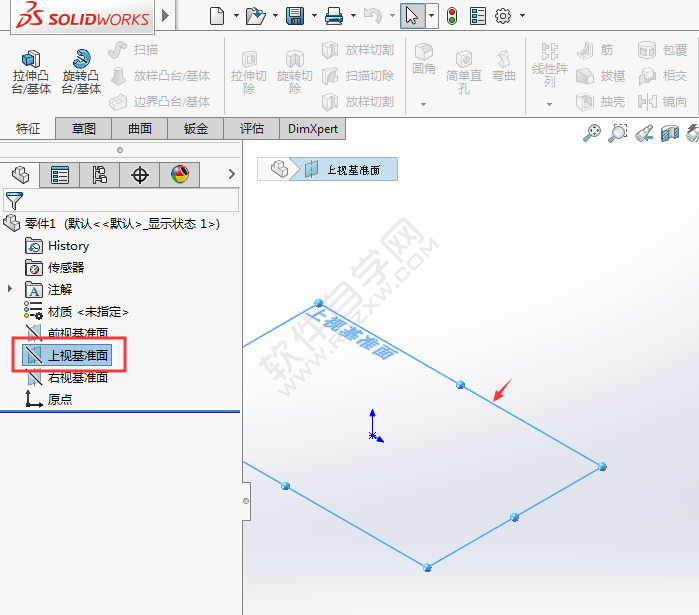Expand the 注解 tree node
This screenshot has width=699, height=615.
pos(9,289)
